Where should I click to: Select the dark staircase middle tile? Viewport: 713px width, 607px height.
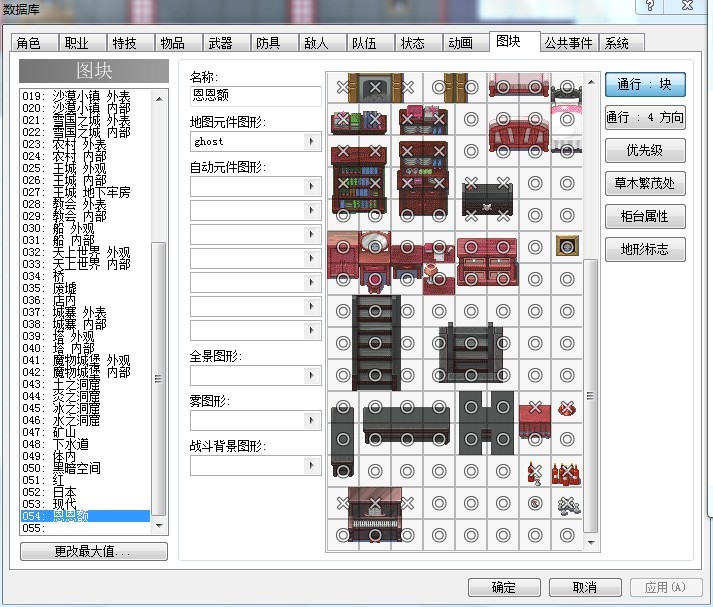375,343
